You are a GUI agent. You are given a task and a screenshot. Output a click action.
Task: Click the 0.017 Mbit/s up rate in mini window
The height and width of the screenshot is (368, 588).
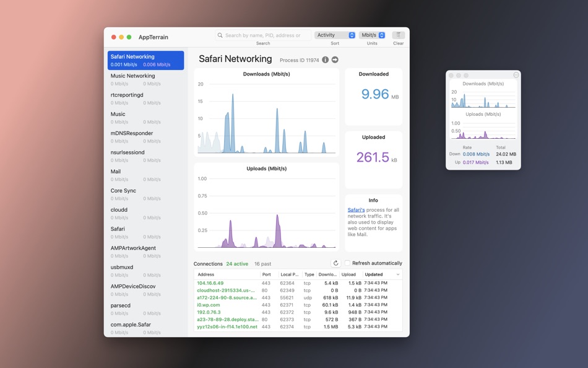[x=475, y=162]
